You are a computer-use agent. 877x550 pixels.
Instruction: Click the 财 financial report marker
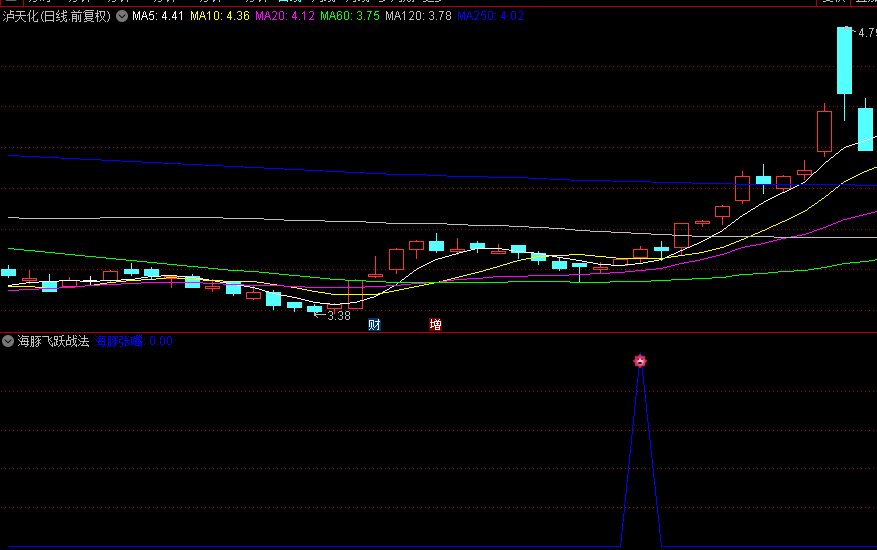pos(374,325)
